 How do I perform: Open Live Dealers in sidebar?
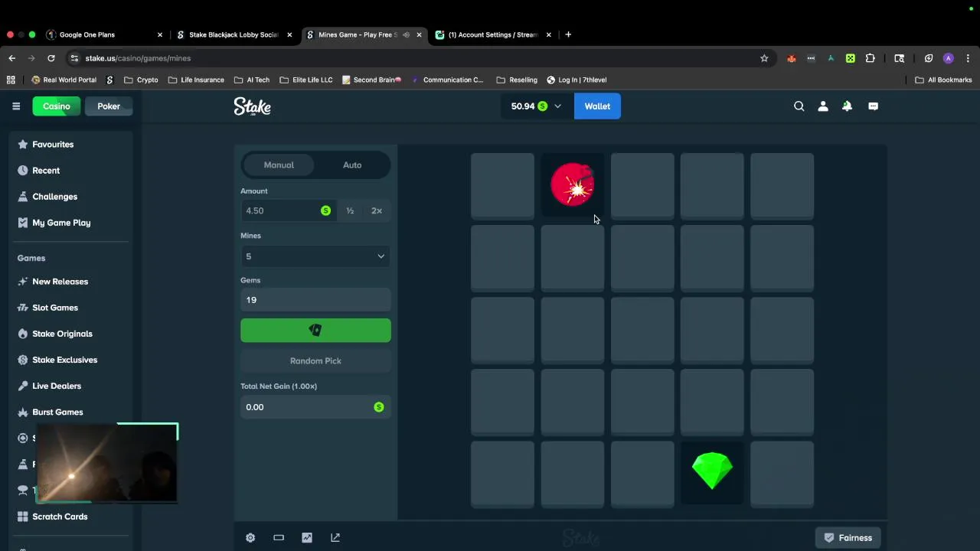tap(57, 386)
